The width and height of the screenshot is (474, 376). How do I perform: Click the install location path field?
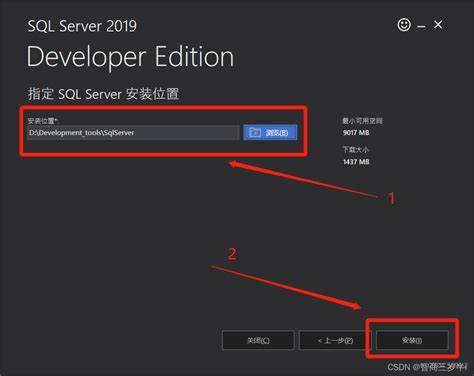133,133
